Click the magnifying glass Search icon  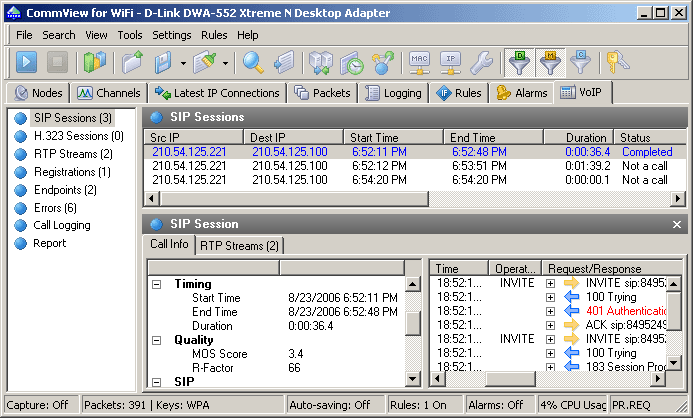tap(253, 62)
